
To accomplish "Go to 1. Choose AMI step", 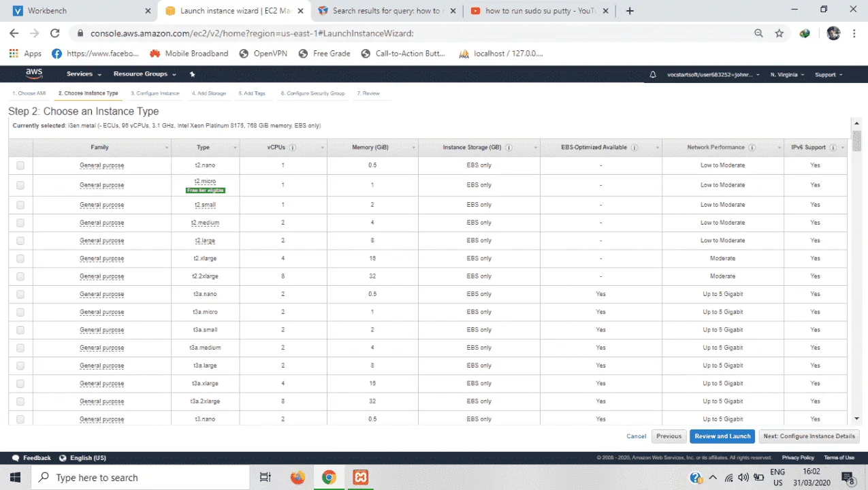I will point(29,93).
